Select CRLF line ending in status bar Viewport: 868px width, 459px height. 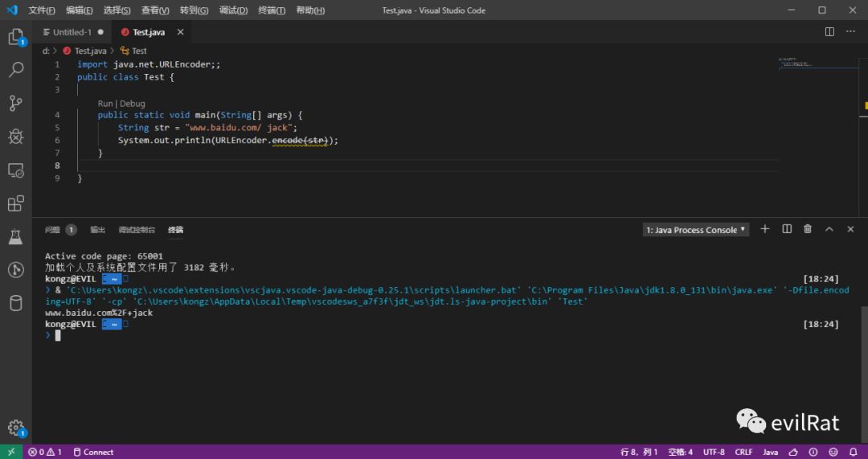coord(743,452)
